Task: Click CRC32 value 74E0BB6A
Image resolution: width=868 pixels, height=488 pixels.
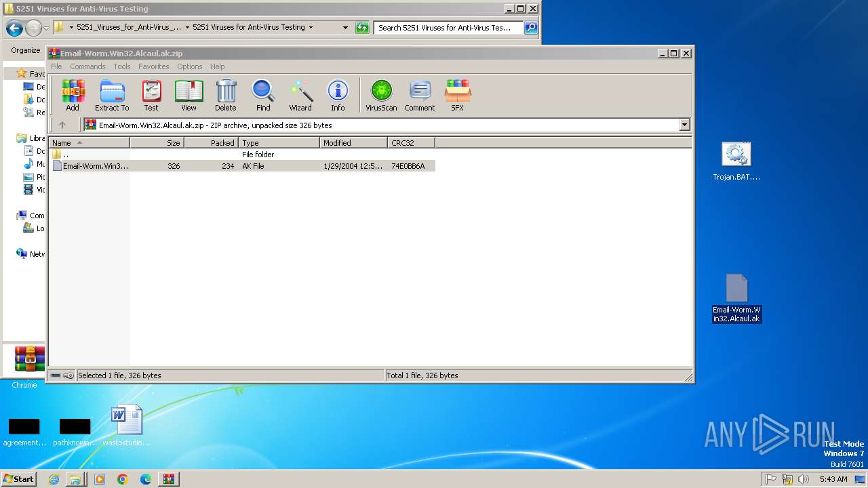Action: coord(408,166)
